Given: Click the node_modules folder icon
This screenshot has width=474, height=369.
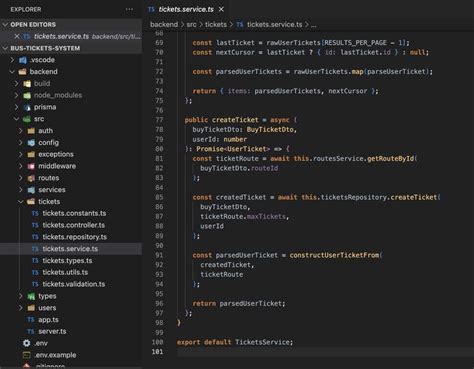Looking at the screenshot, I should coord(27,95).
